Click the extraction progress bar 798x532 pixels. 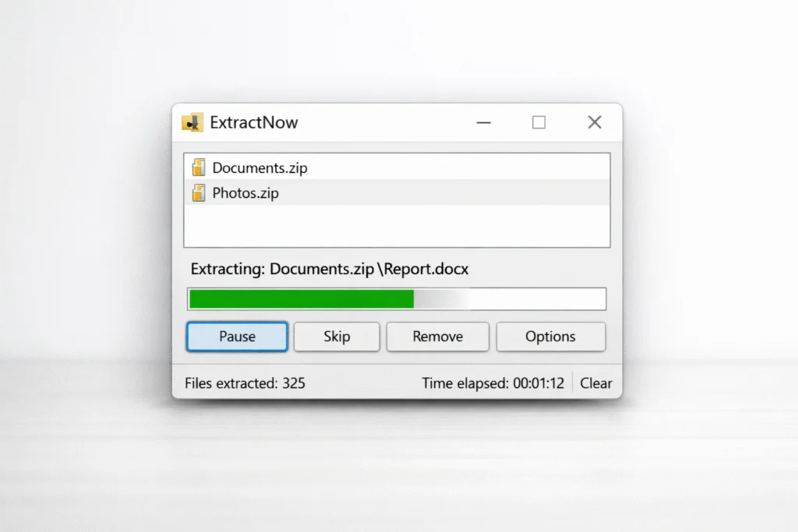point(397,298)
